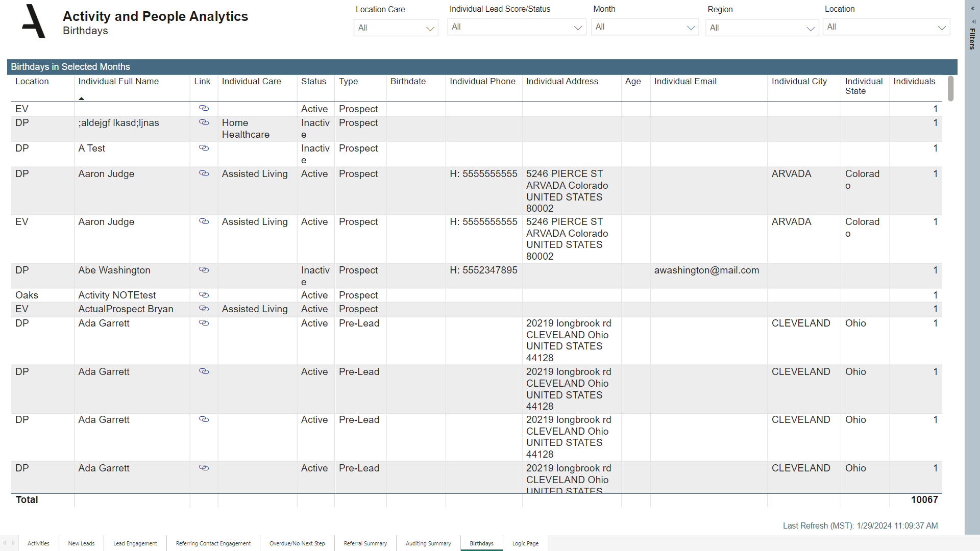Switch to the Referral Summary tab
This screenshot has height=551, width=980.
(365, 543)
